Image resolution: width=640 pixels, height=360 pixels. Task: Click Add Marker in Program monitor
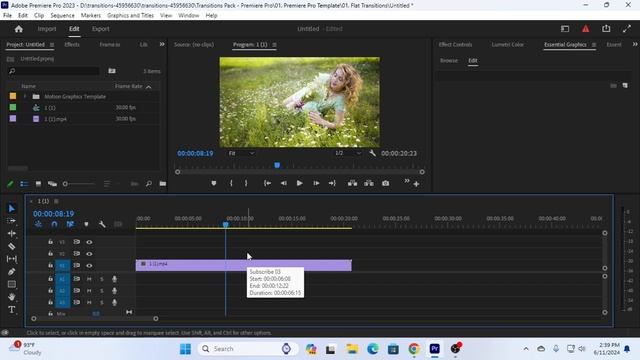coord(213,184)
